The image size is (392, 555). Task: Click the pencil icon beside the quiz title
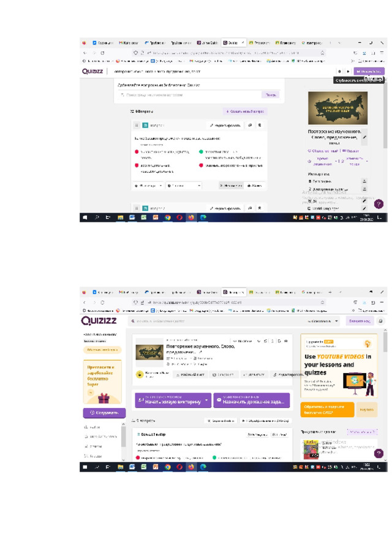click(x=364, y=137)
